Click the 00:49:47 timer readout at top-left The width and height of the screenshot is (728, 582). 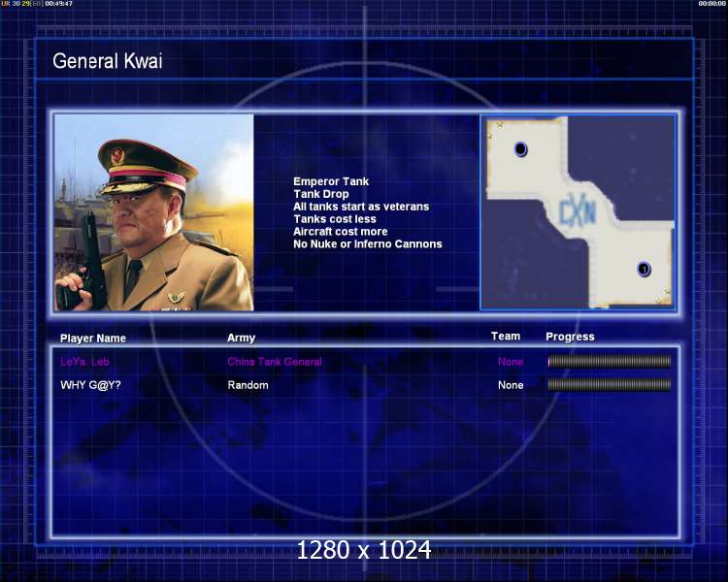[58, 3]
